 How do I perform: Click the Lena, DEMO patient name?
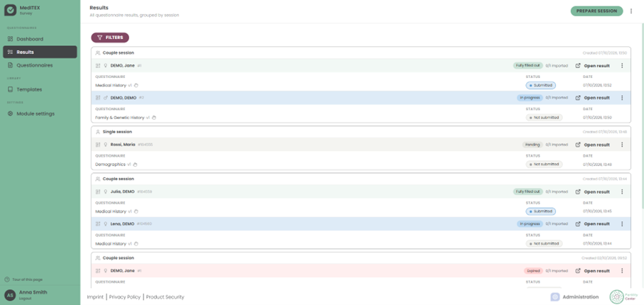(x=122, y=224)
